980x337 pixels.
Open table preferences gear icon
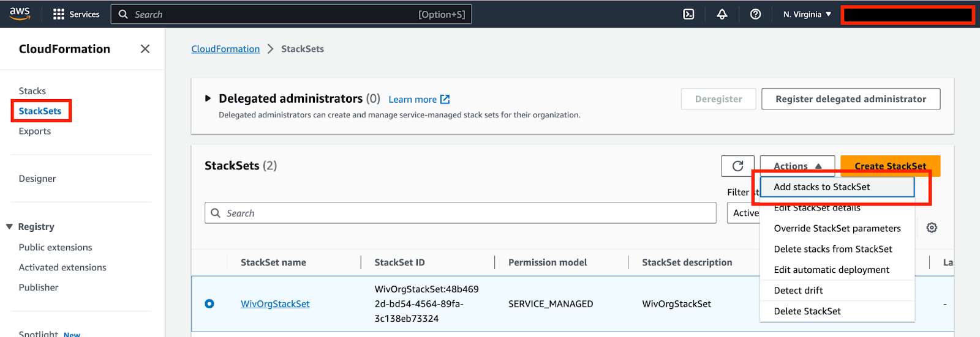[932, 228]
